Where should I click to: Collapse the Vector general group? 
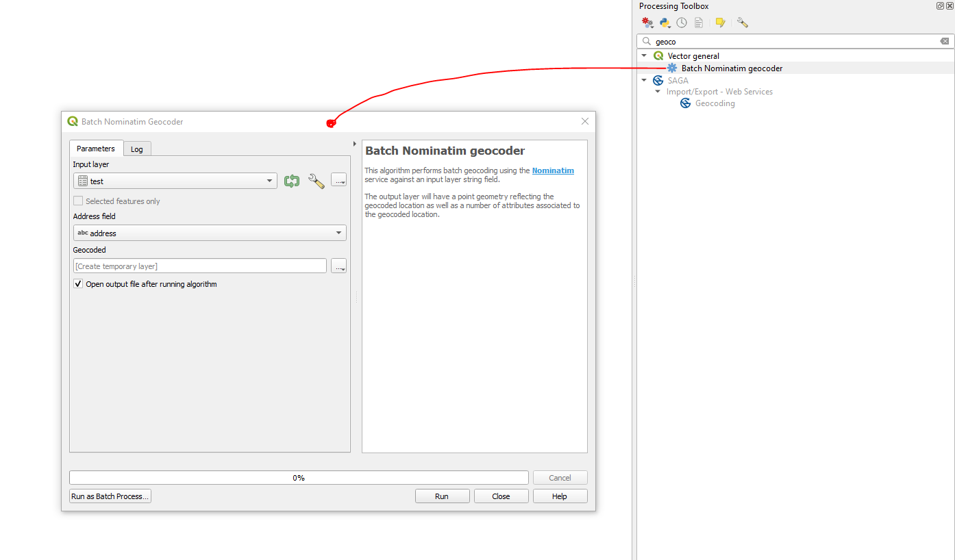[x=644, y=55]
